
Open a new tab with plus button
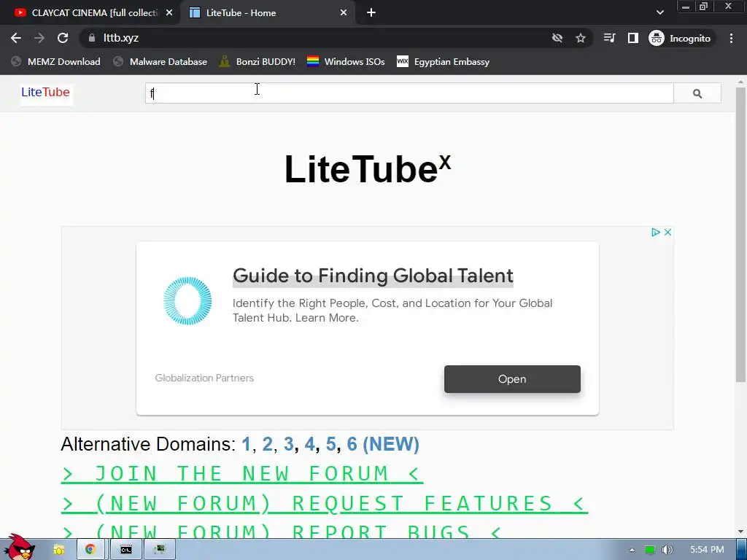point(371,13)
